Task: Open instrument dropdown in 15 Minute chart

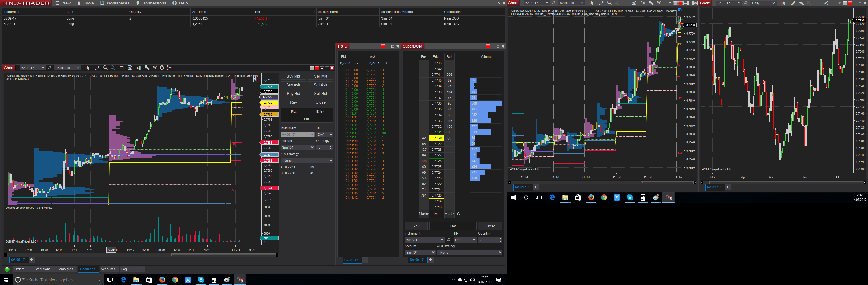Action: point(32,68)
